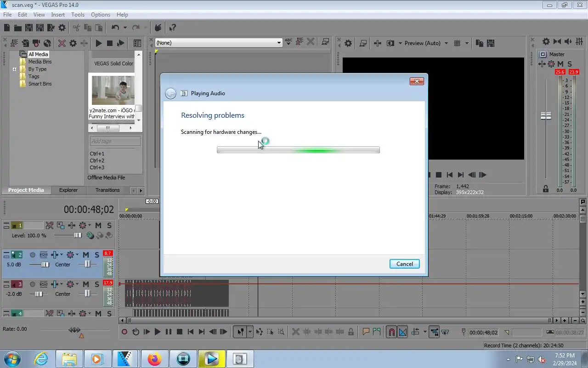This screenshot has height=368, width=588.
Task: Cancel the Playing Audio troubleshooter
Action: click(404, 264)
